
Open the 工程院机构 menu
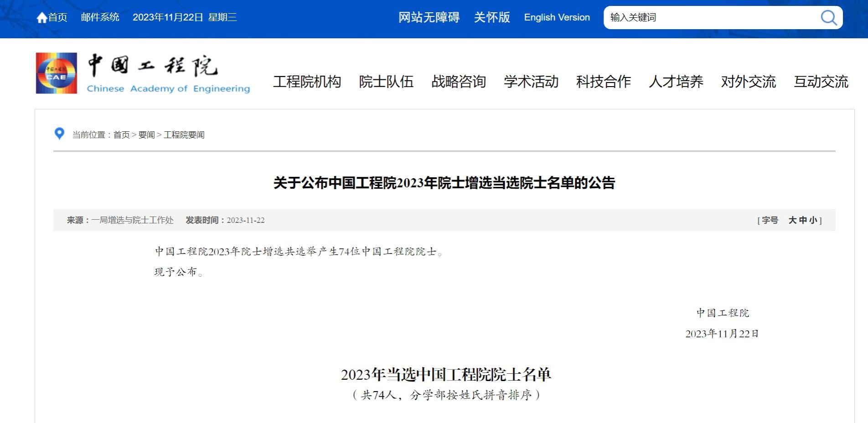(307, 82)
